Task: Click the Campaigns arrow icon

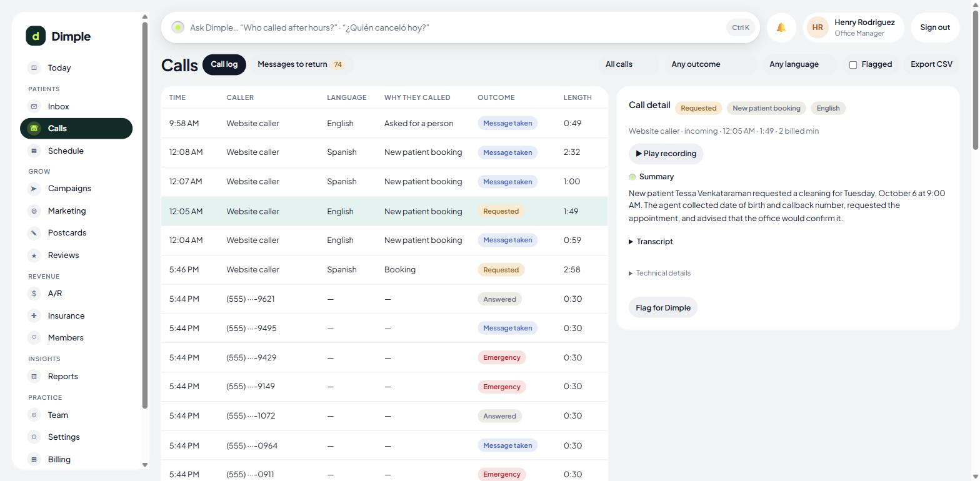Action: point(34,188)
